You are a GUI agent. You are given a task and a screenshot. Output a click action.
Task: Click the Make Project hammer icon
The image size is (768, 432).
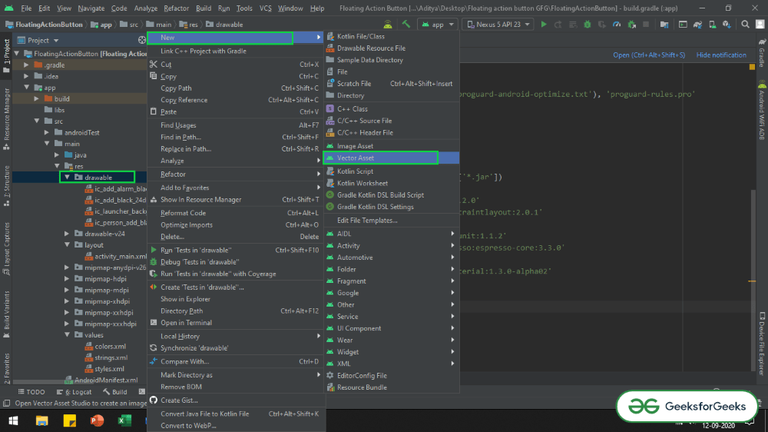[406, 24]
